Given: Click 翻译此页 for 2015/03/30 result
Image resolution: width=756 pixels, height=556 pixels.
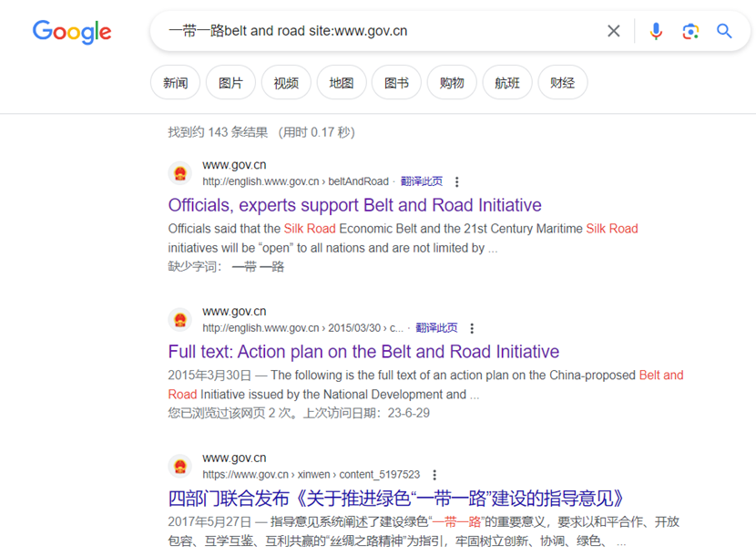Looking at the screenshot, I should (x=436, y=328).
